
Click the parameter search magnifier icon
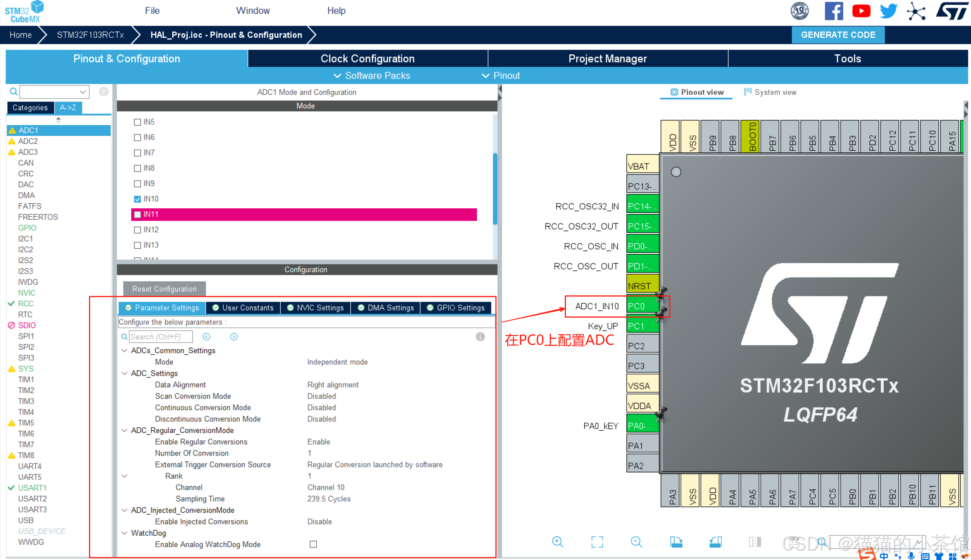(x=124, y=336)
